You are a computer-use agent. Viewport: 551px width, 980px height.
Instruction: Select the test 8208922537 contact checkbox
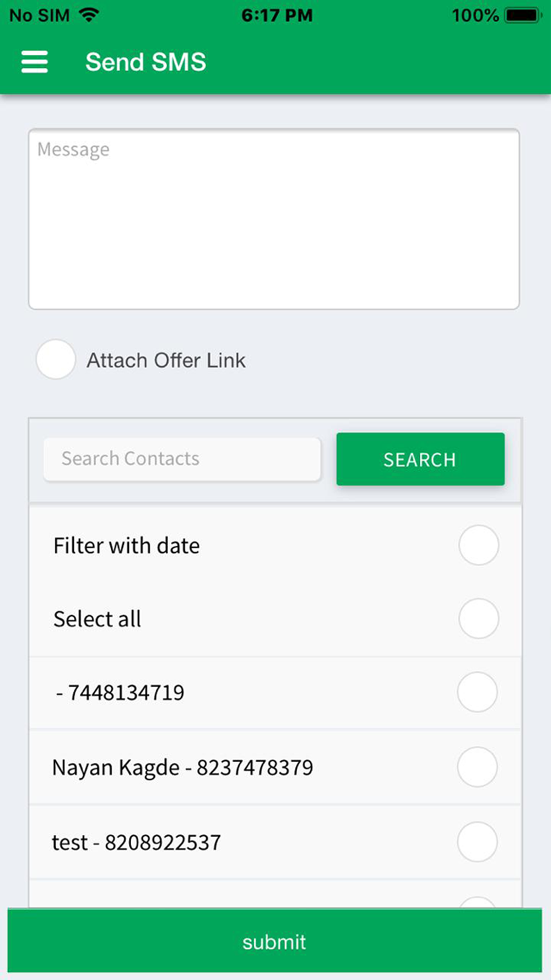(x=477, y=842)
